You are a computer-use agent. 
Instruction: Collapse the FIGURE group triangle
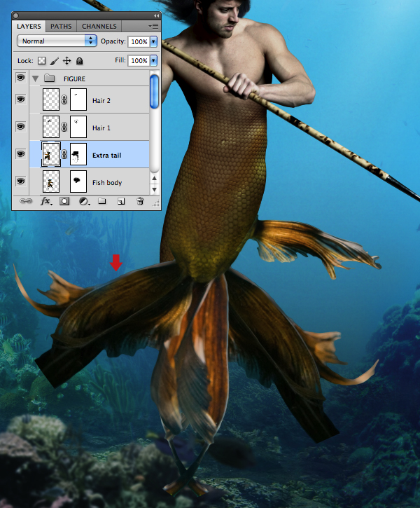[35, 78]
